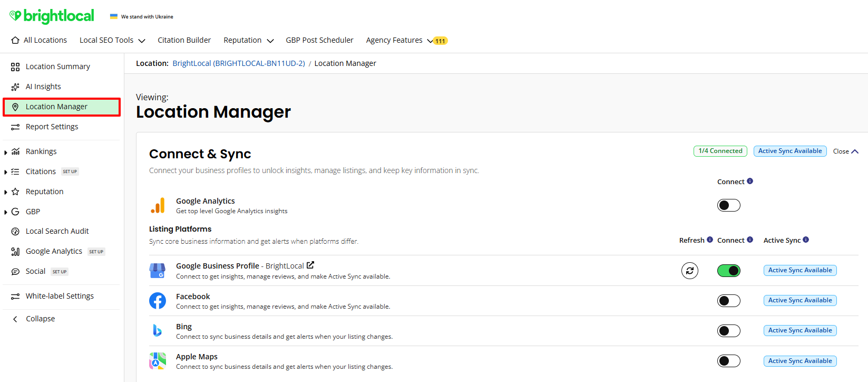Click Active Sync Available for Apple Maps

pos(800,361)
